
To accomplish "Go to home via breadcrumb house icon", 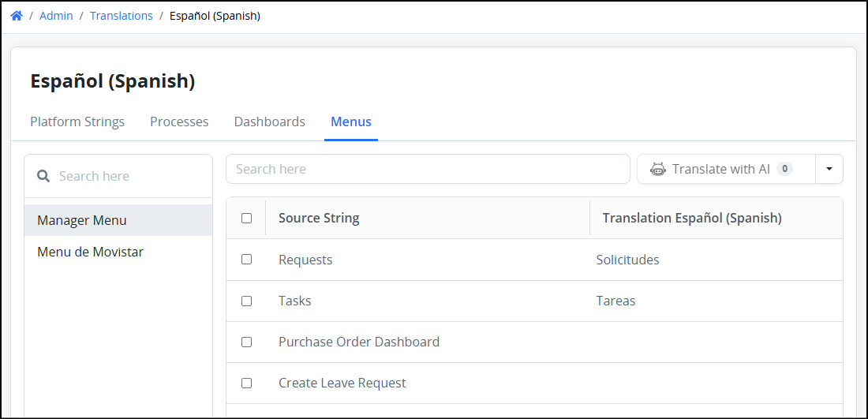I will click(x=17, y=16).
